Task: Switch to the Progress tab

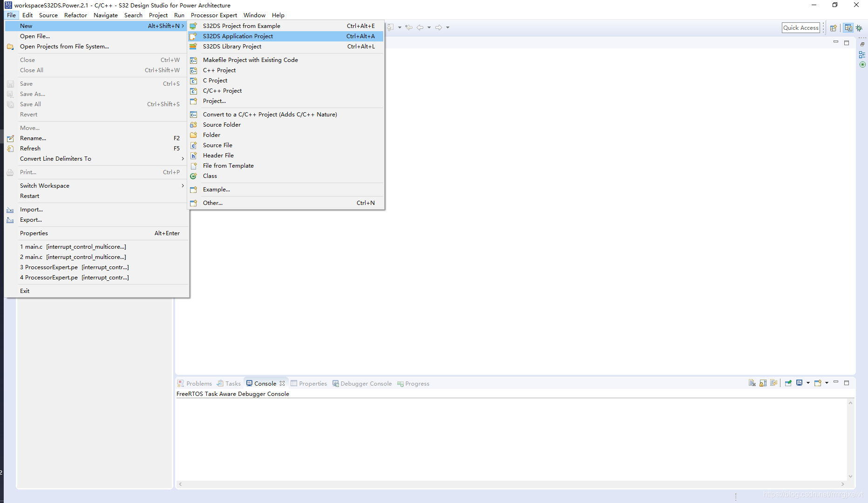Action: tap(413, 383)
